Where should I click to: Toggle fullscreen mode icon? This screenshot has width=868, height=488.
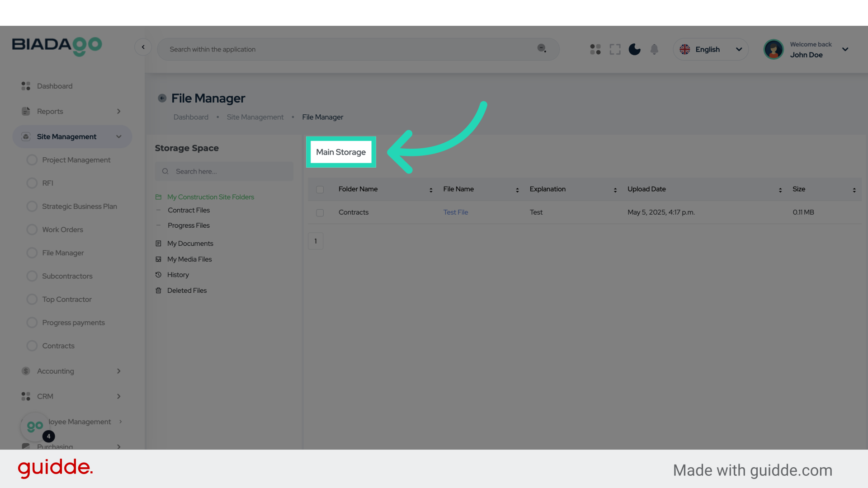(x=615, y=49)
